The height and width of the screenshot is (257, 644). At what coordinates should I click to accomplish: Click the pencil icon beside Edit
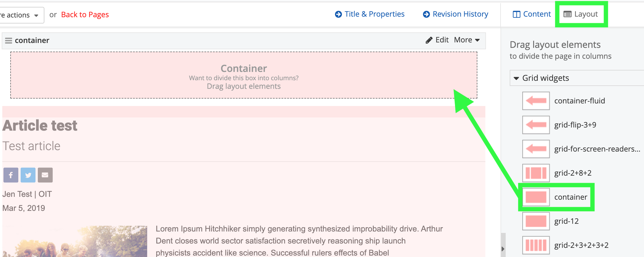pos(429,40)
